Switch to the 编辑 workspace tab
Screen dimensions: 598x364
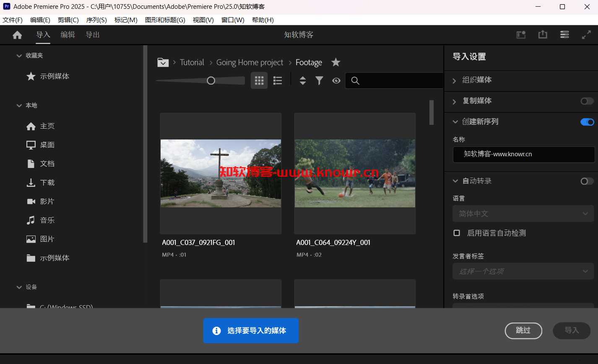68,35
